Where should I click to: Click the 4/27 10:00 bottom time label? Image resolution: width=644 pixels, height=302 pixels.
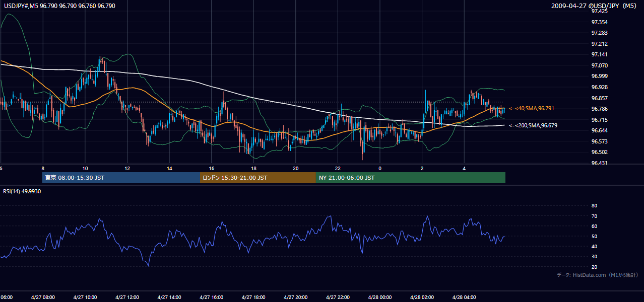85,297
